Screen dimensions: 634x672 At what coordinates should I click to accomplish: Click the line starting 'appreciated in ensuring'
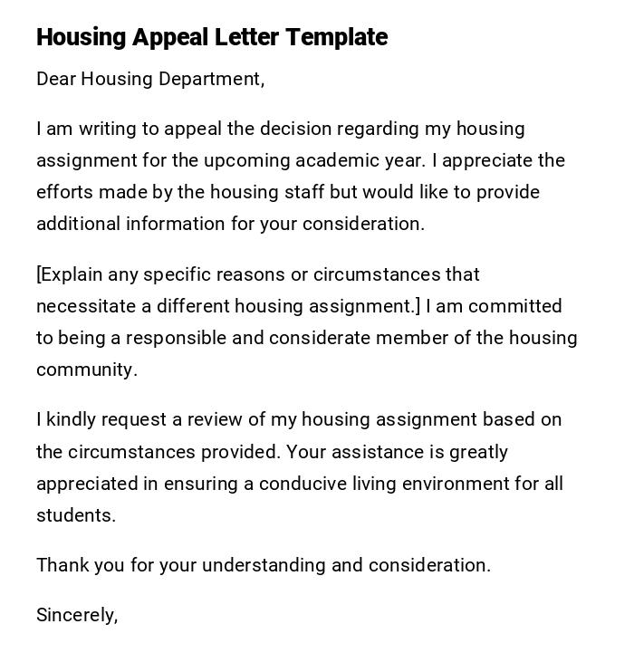click(x=300, y=484)
